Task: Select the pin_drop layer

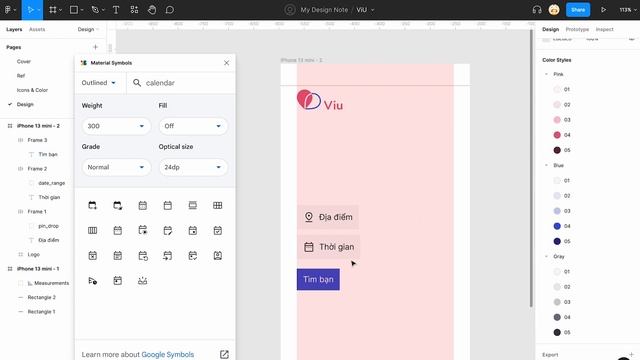Action: tap(49, 226)
